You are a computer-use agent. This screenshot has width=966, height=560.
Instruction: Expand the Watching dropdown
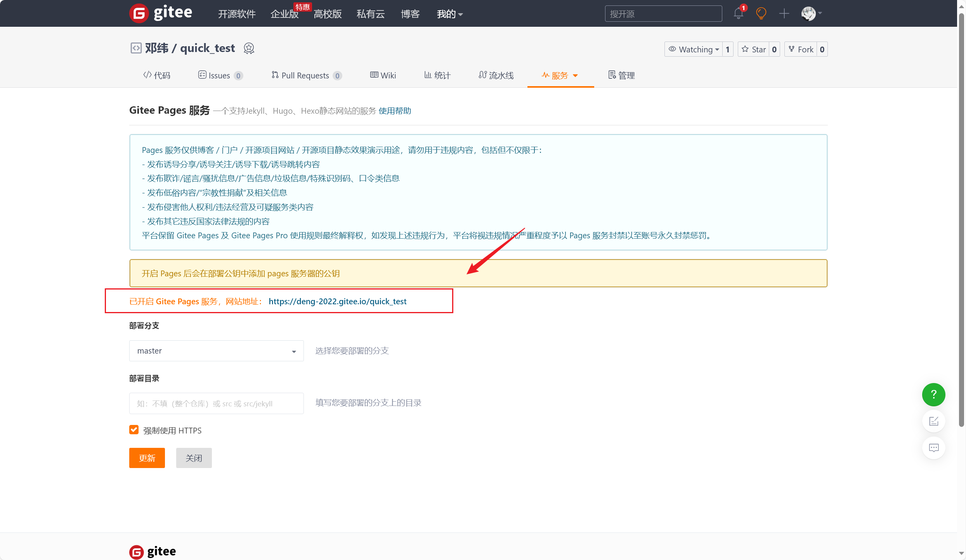694,49
